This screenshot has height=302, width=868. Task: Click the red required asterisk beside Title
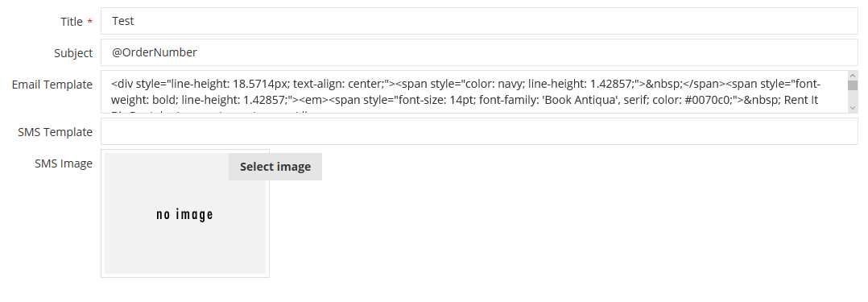tap(89, 23)
